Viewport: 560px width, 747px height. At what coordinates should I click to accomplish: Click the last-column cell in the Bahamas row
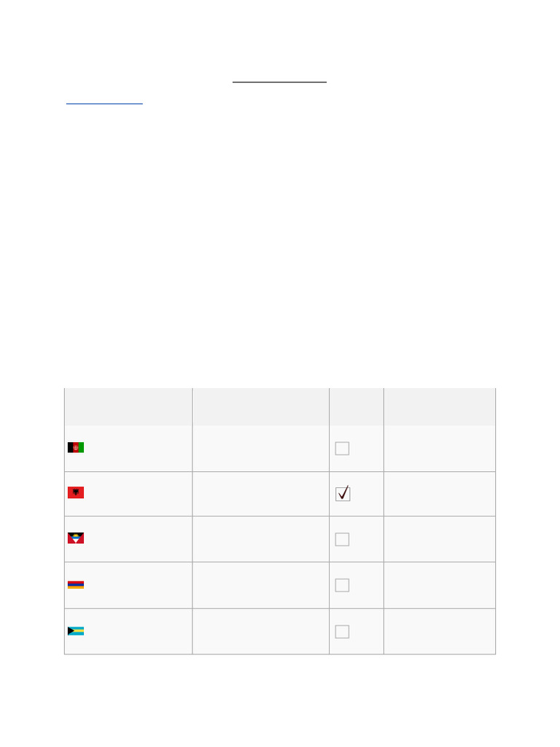pyautogui.click(x=439, y=632)
